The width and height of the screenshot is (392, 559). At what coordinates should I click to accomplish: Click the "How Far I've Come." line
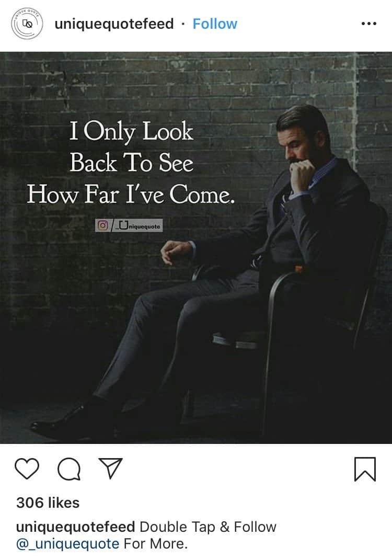point(131,195)
